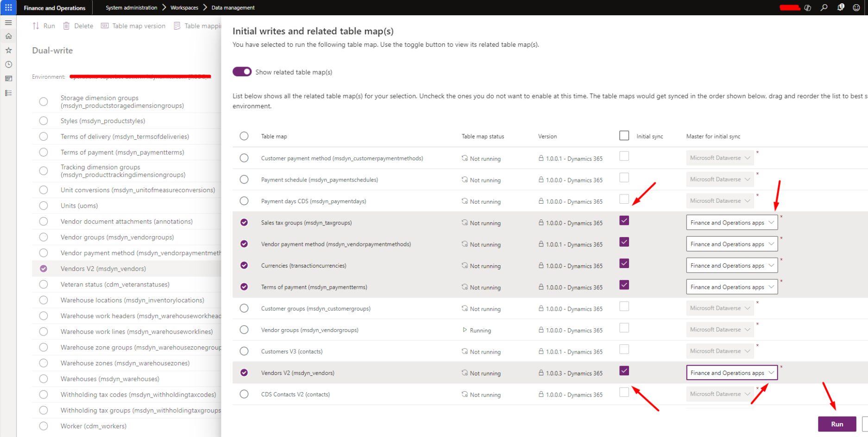Click Not running icon for CDS Contacts V2
The height and width of the screenshot is (437, 868).
[465, 394]
